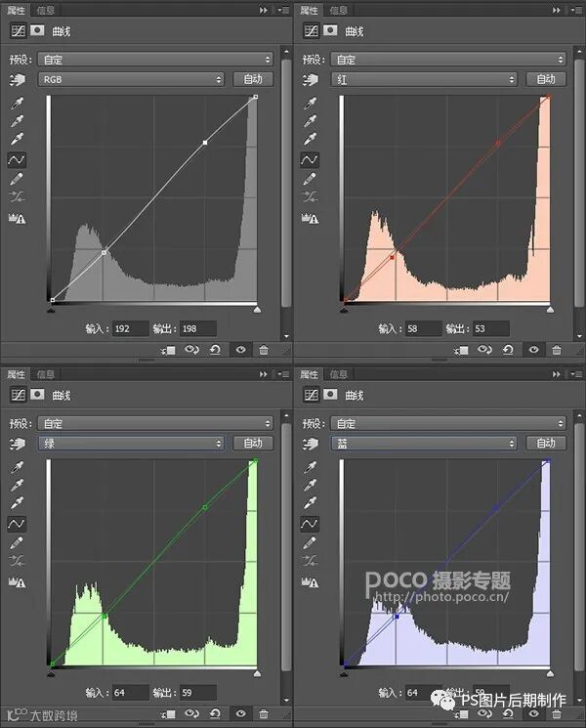Choose pencil draw-curve tool in RGB panel
Image resolution: width=586 pixels, height=728 pixels.
pyautogui.click(x=17, y=179)
